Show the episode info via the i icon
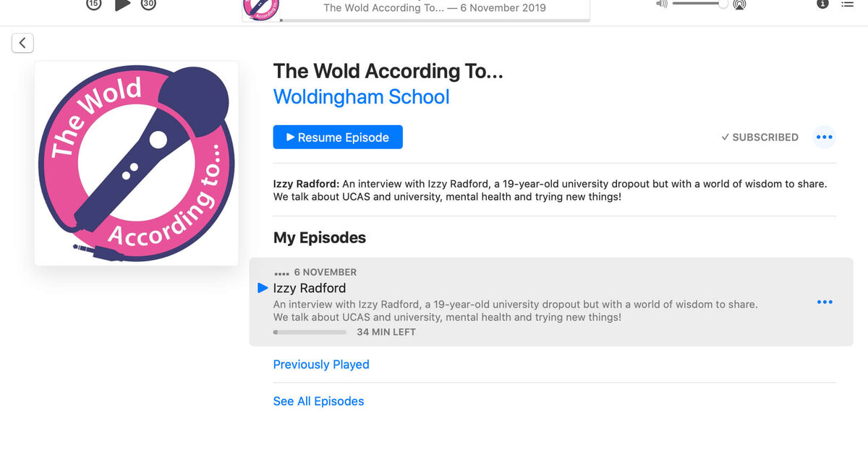868x456 pixels. [x=822, y=4]
